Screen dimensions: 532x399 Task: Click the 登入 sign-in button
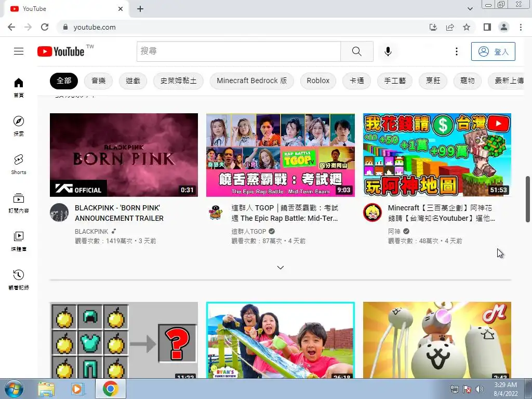(x=493, y=51)
